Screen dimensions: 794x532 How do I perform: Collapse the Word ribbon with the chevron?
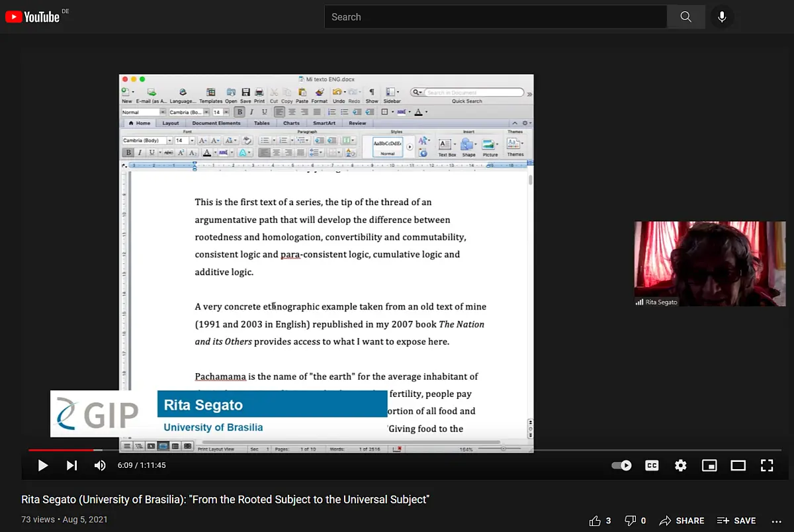[515, 123]
